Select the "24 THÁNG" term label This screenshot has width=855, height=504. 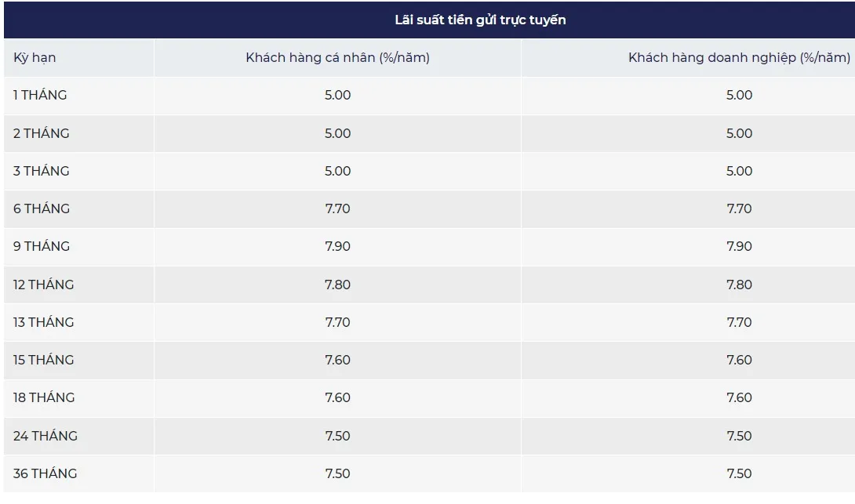click(x=45, y=436)
